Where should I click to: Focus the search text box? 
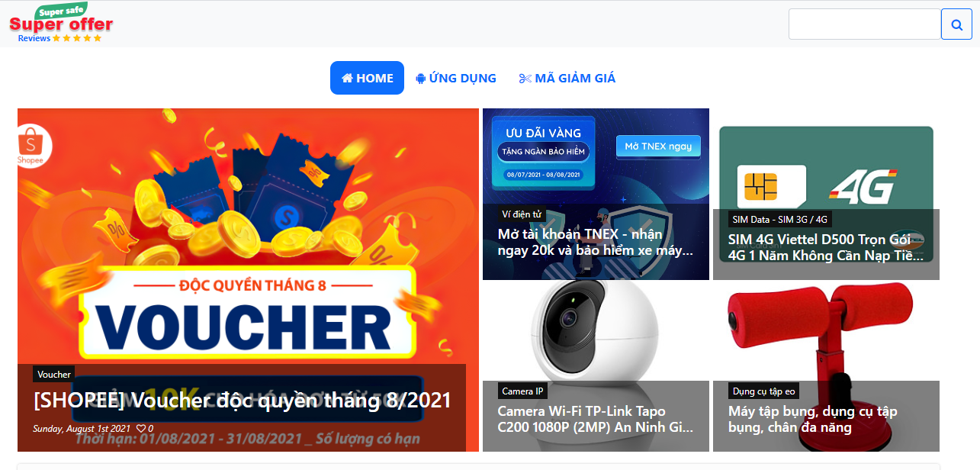point(865,24)
